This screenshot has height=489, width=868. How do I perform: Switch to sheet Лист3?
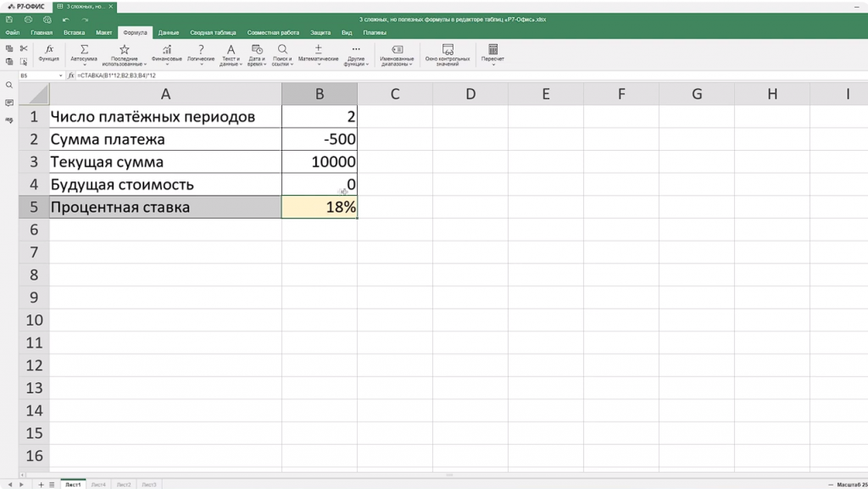(x=149, y=485)
